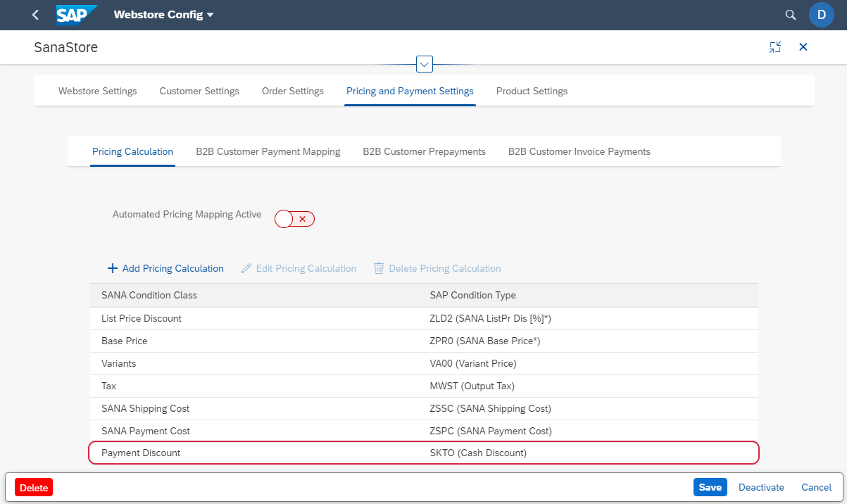
Task: Select the Pricing and Payment Settings tab
Action: (410, 92)
